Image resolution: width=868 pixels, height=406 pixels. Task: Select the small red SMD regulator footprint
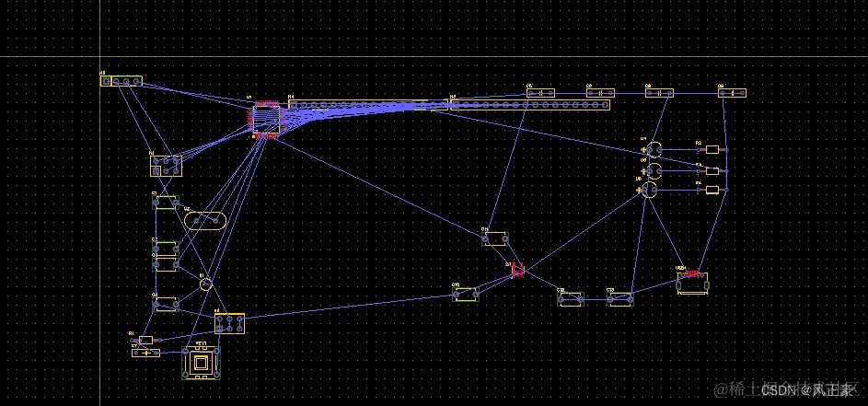(517, 271)
